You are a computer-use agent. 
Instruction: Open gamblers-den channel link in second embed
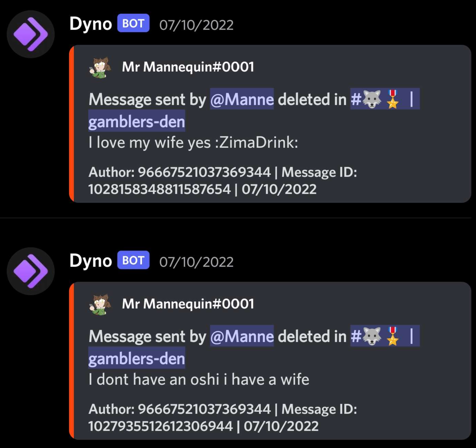[137, 358]
